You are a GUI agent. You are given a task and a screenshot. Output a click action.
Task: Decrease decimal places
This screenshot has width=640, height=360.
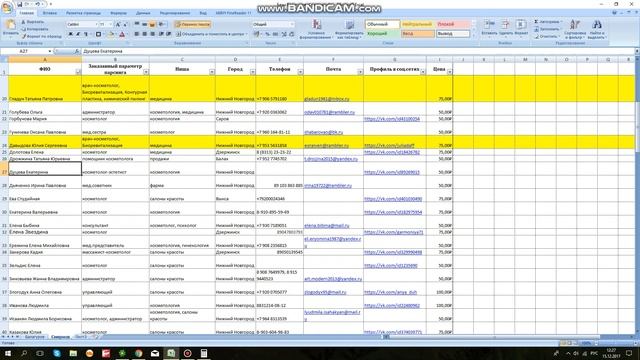click(291, 34)
